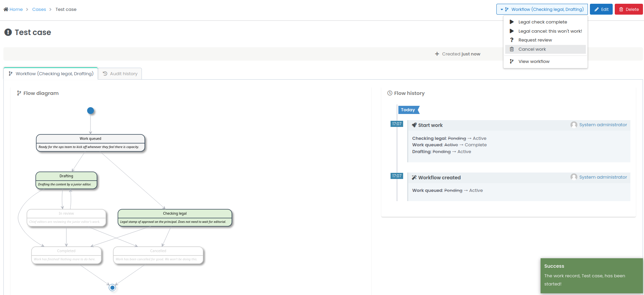Click the avatar icon on Workflow created entry
644x295 pixels.
coord(574,177)
